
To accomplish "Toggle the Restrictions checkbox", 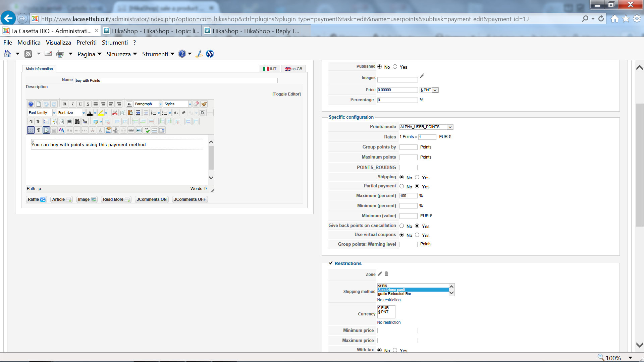I will (331, 263).
